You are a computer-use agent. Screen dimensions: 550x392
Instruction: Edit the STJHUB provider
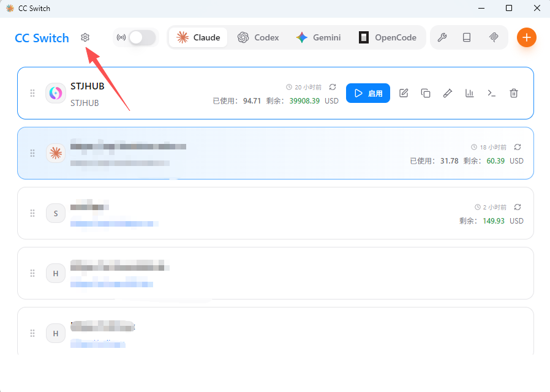tap(404, 93)
